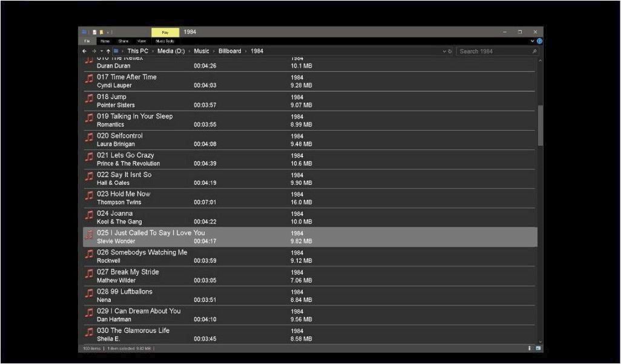Navigate to Media (D:) in address path
The height and width of the screenshot is (364, 621).
[x=171, y=51]
